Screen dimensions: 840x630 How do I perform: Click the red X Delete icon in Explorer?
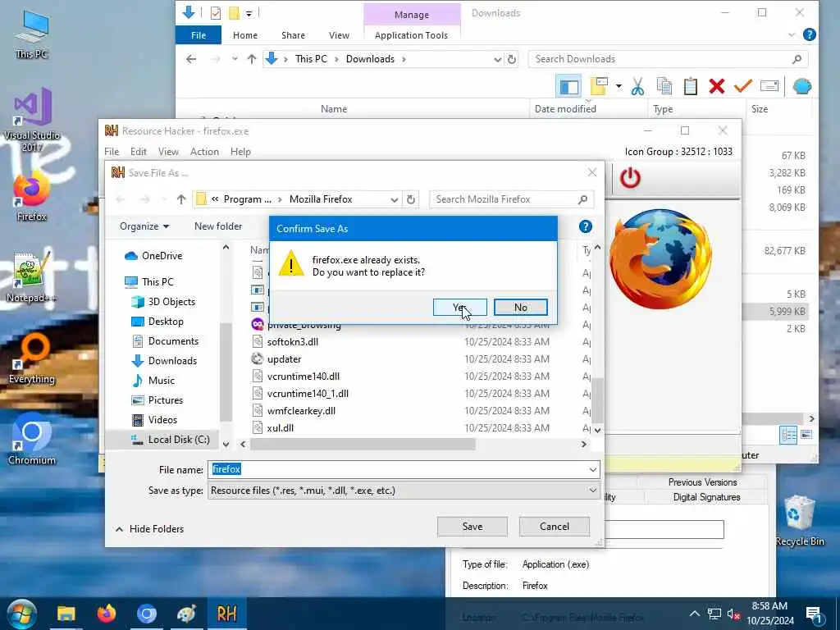(717, 86)
